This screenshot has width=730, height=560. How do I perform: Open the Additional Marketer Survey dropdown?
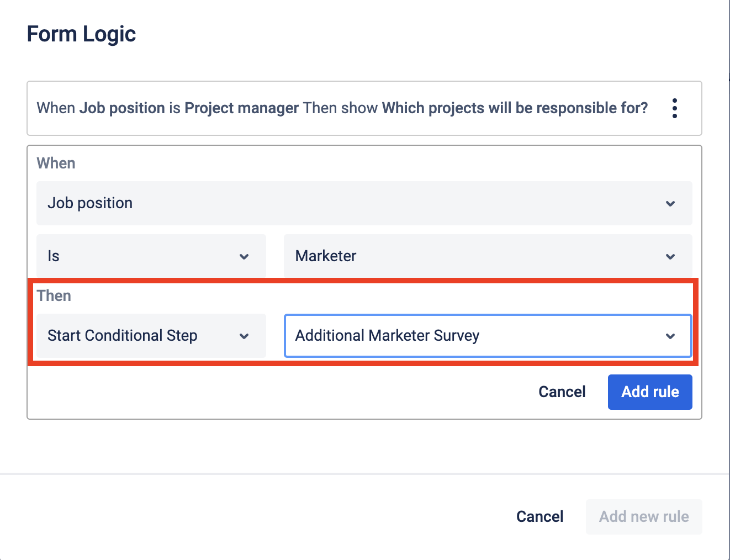[475, 336]
